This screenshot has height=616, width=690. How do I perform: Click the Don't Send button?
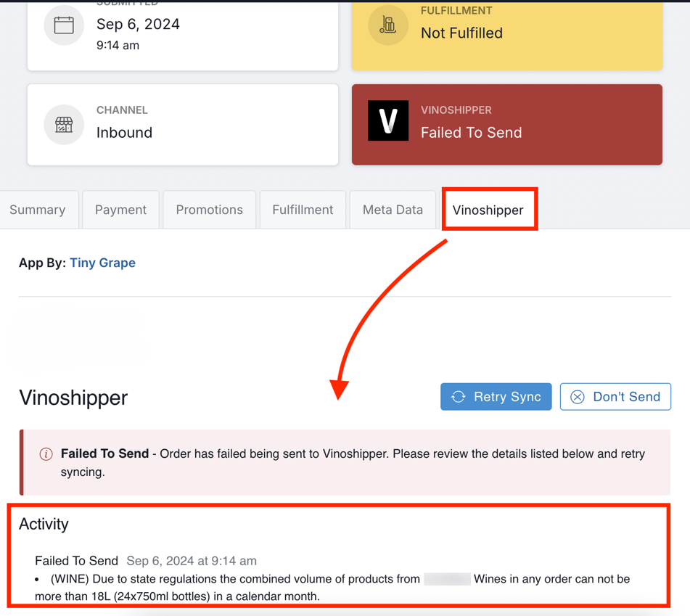pyautogui.click(x=615, y=397)
